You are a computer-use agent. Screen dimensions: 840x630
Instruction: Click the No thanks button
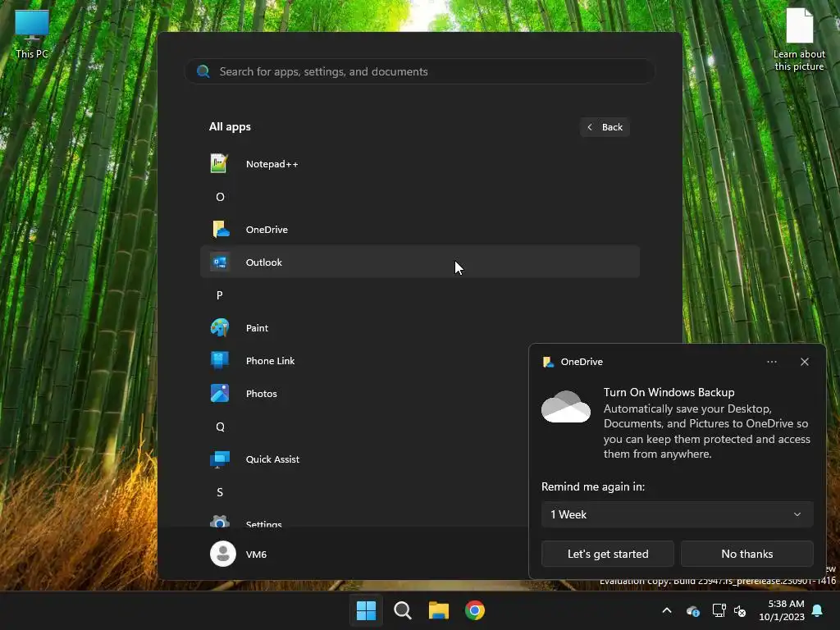click(746, 554)
